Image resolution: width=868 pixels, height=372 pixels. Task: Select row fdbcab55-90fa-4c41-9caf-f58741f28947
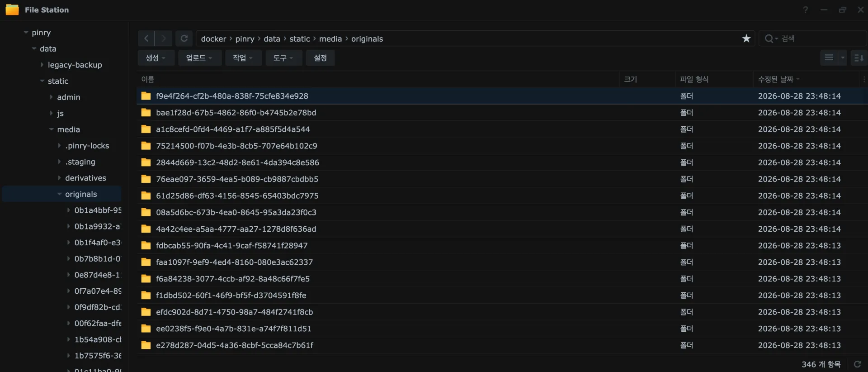click(x=502, y=245)
